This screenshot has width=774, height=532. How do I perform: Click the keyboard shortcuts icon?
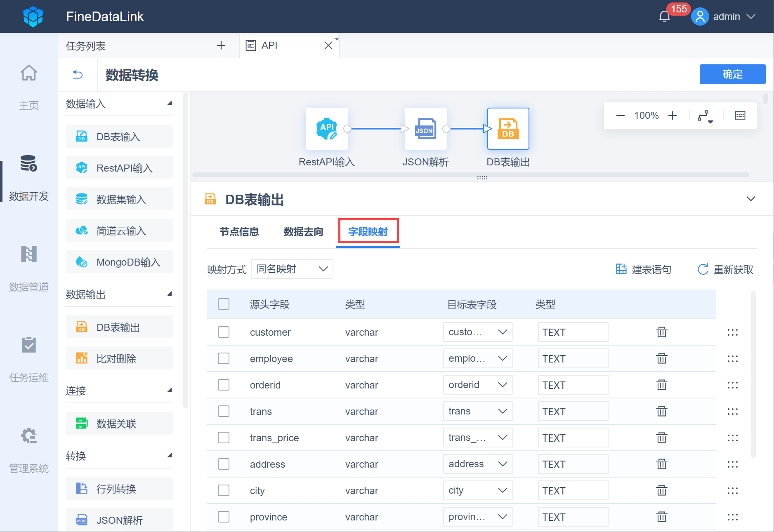740,115
